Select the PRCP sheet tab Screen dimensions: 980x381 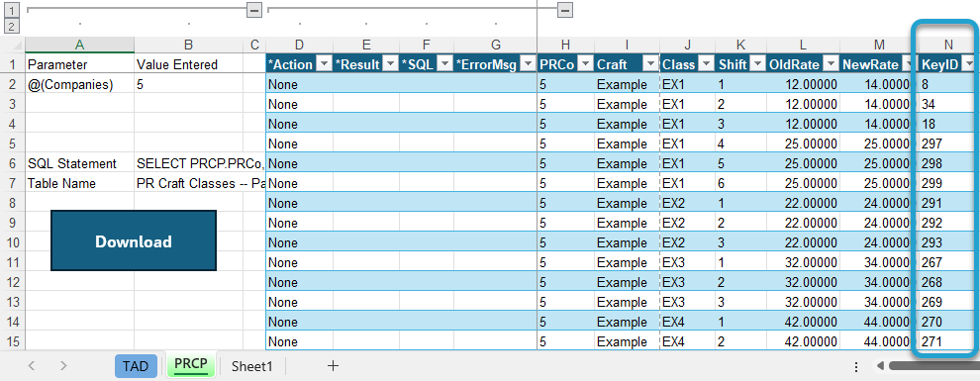(191, 365)
